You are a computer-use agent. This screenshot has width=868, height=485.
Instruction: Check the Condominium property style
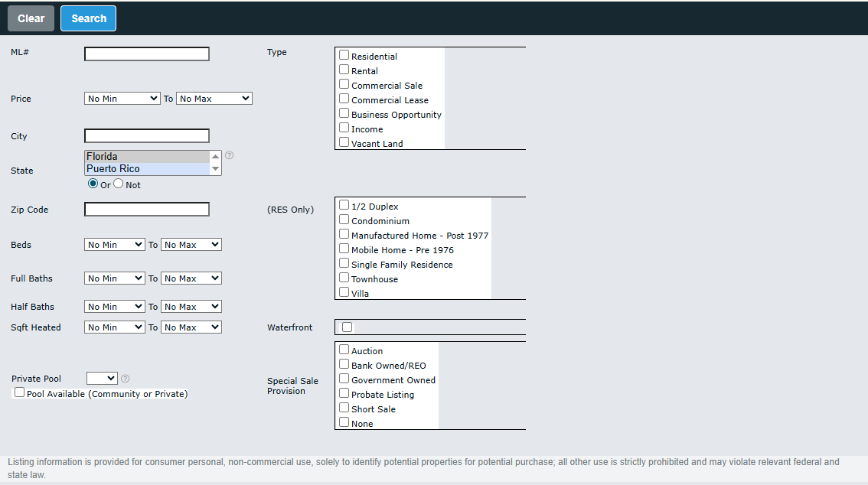coord(344,220)
